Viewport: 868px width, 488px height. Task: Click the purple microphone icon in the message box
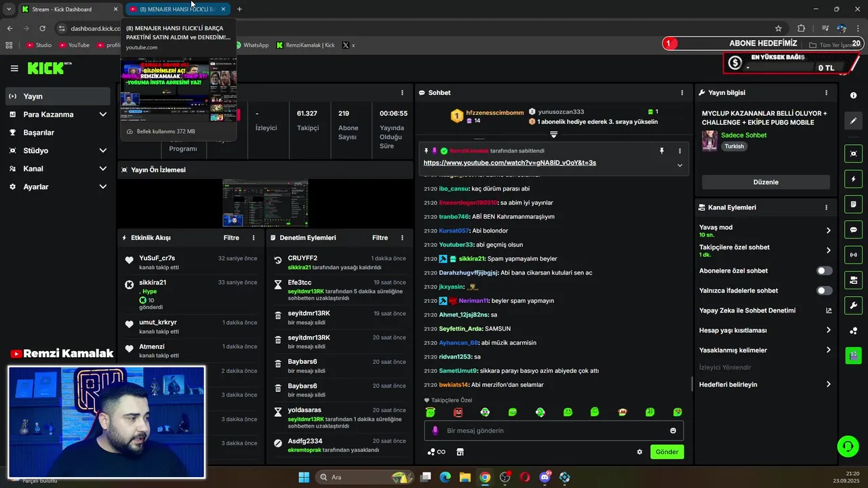tap(435, 430)
